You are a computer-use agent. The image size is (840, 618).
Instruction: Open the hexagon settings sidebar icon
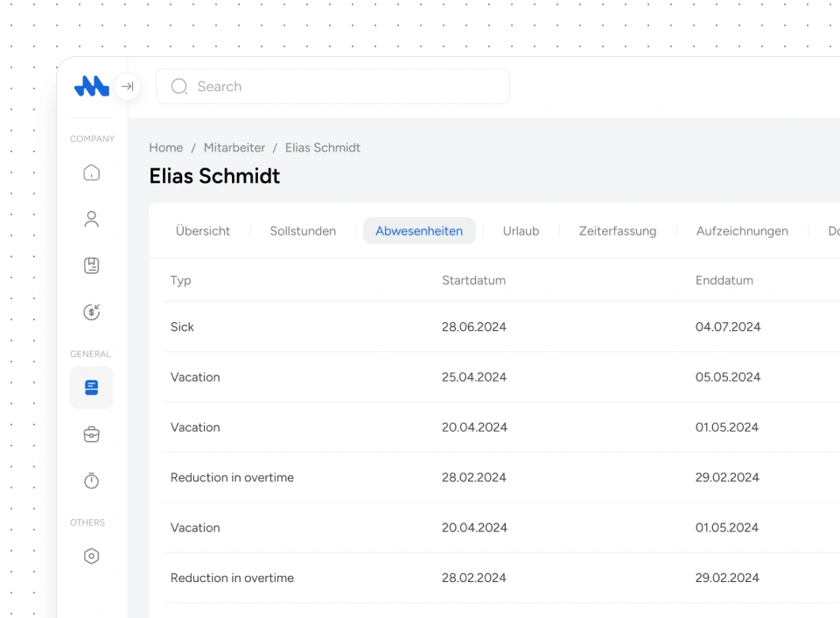(91, 556)
